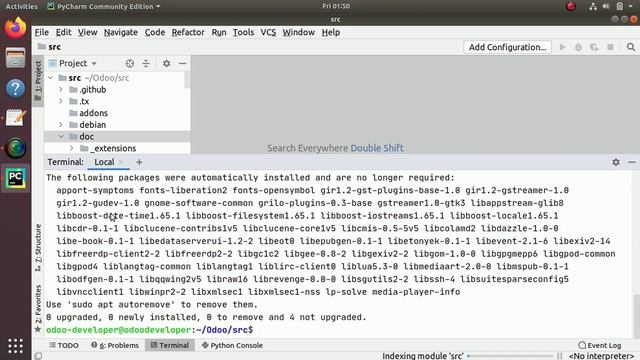Click the Run play icon
Image resolution: width=640 pixels, height=360 pixels.
(x=562, y=47)
